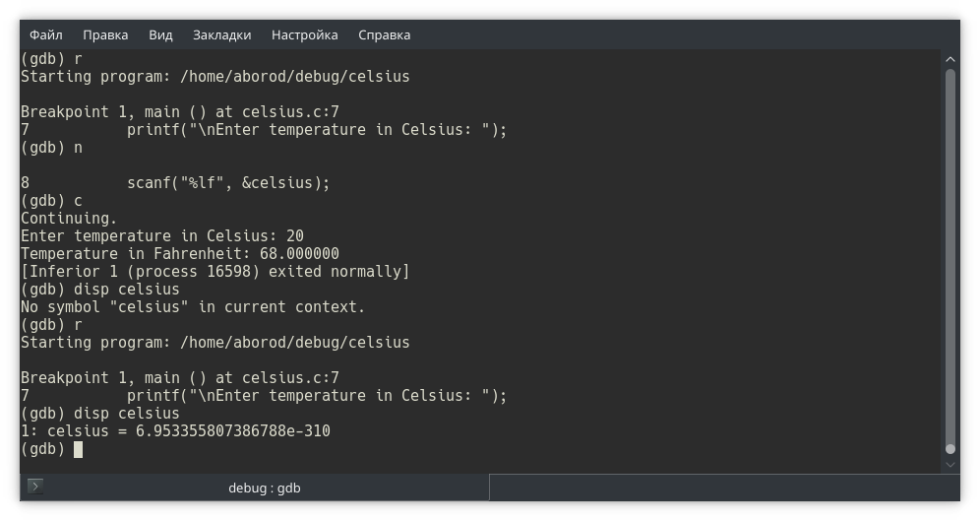This screenshot has height=521, width=980.
Task: Open the Закладки menu
Action: click(x=221, y=34)
